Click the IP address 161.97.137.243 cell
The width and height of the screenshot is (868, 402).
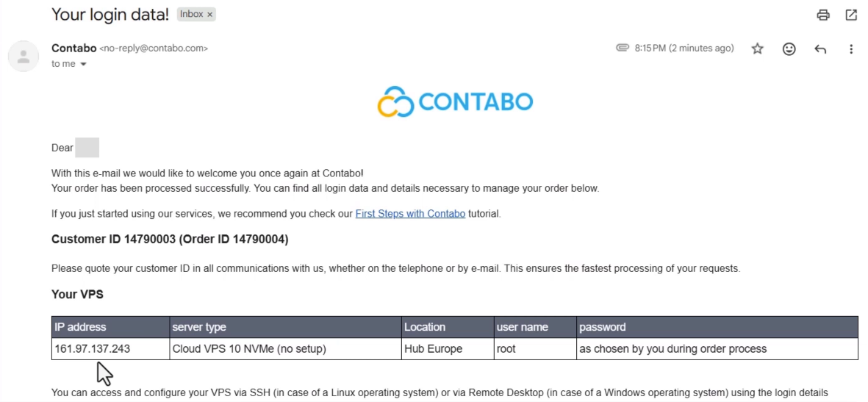coord(111,349)
